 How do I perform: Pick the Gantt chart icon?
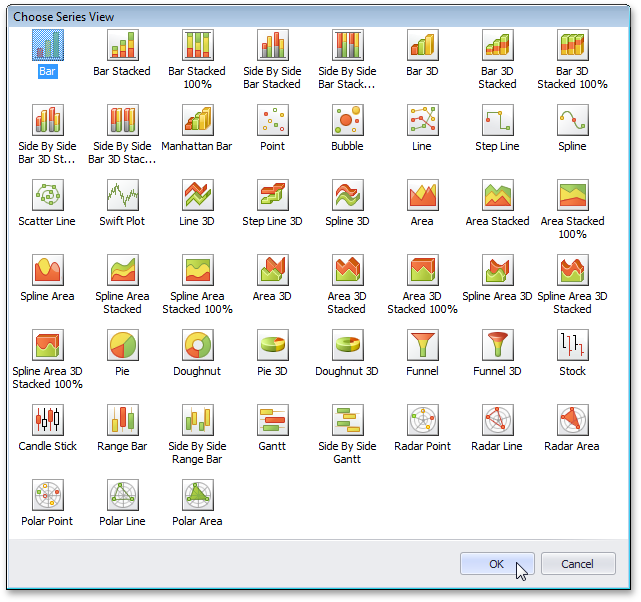[x=273, y=420]
